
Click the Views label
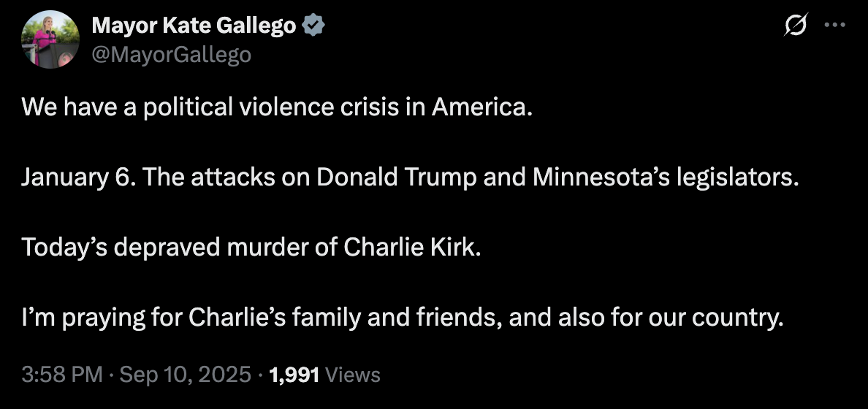point(353,375)
